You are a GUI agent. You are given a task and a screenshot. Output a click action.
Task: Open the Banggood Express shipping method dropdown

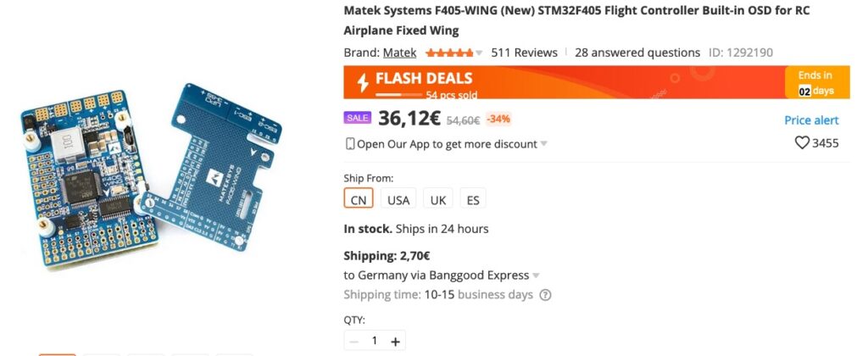tap(537, 275)
